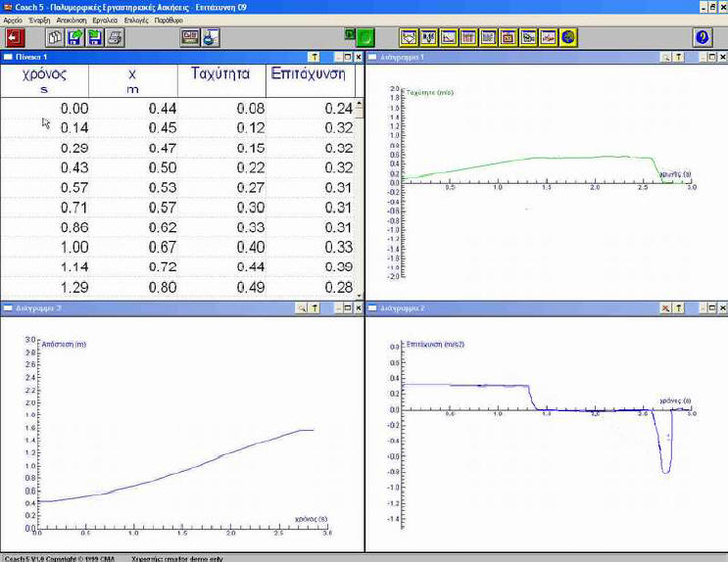
Task: Click the yellow hand animation icon
Action: click(x=549, y=37)
